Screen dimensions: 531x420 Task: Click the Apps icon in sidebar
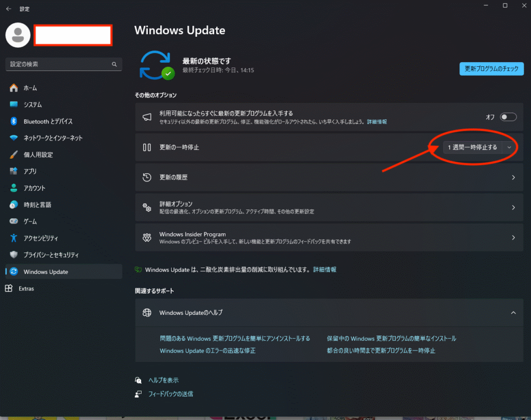click(x=13, y=172)
